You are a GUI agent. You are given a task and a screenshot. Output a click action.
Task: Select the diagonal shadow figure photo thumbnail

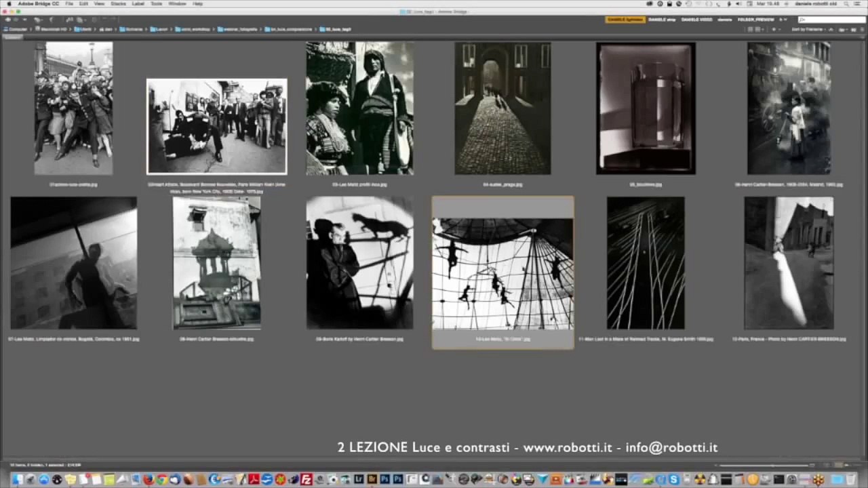click(73, 263)
